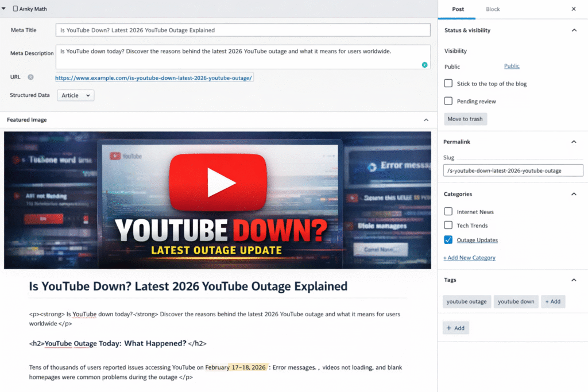This screenshot has height=392, width=588.
Task: Select the youtube outage tag
Action: tap(466, 301)
